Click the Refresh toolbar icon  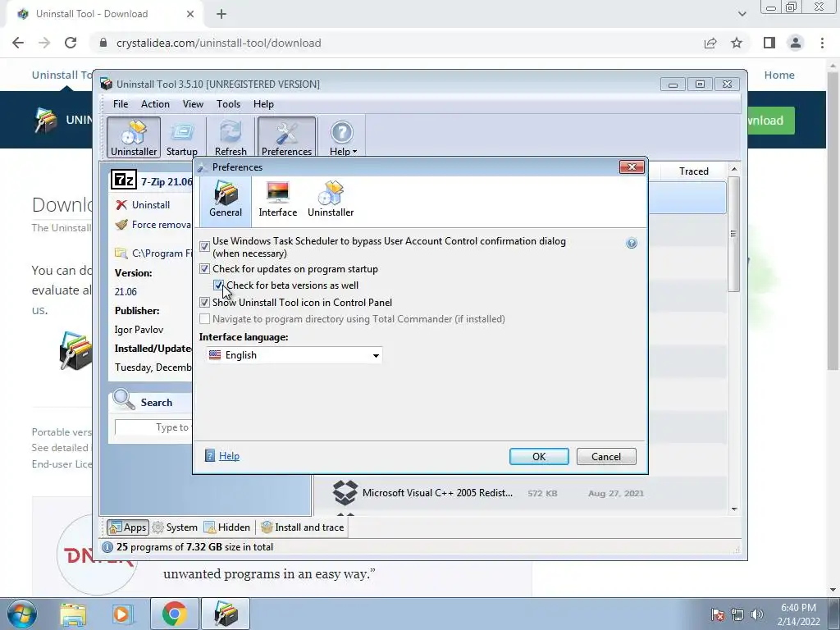[231, 138]
